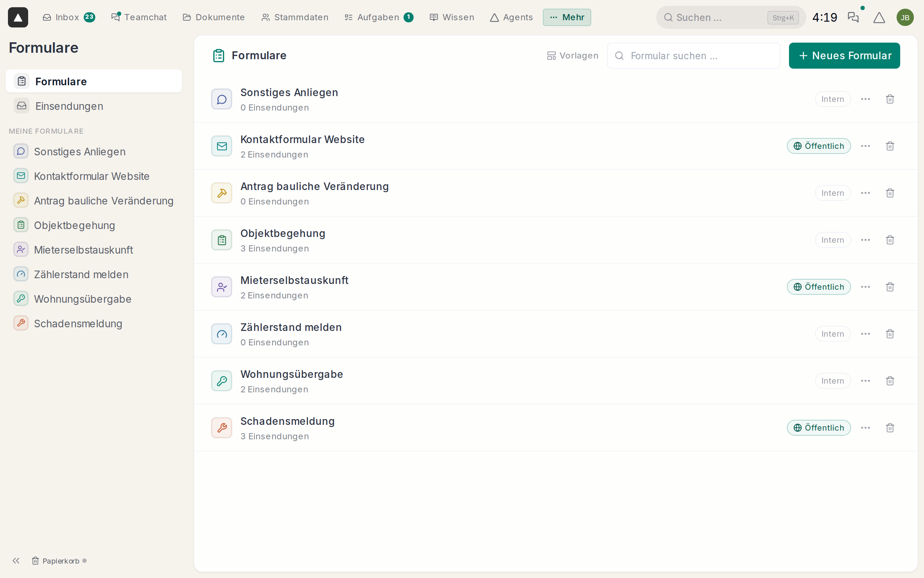Focus the global Suchen search box
This screenshot has height=578, width=924.
(731, 17)
